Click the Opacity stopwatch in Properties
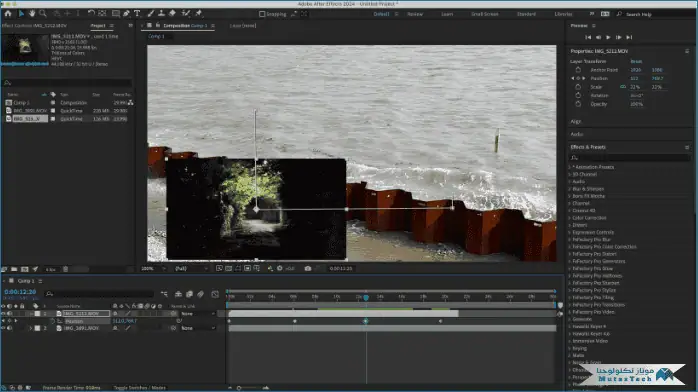Screen dimensions: 698x392 click(x=578, y=104)
